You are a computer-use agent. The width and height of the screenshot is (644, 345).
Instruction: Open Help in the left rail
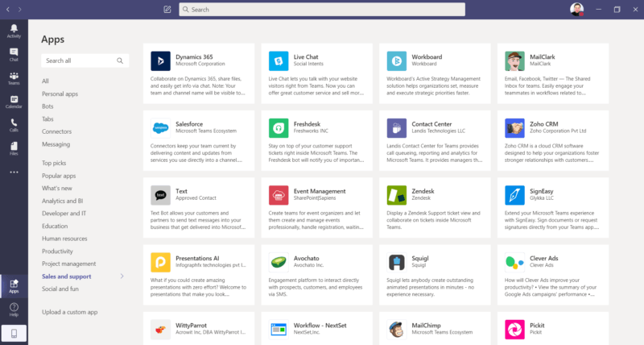tap(14, 310)
